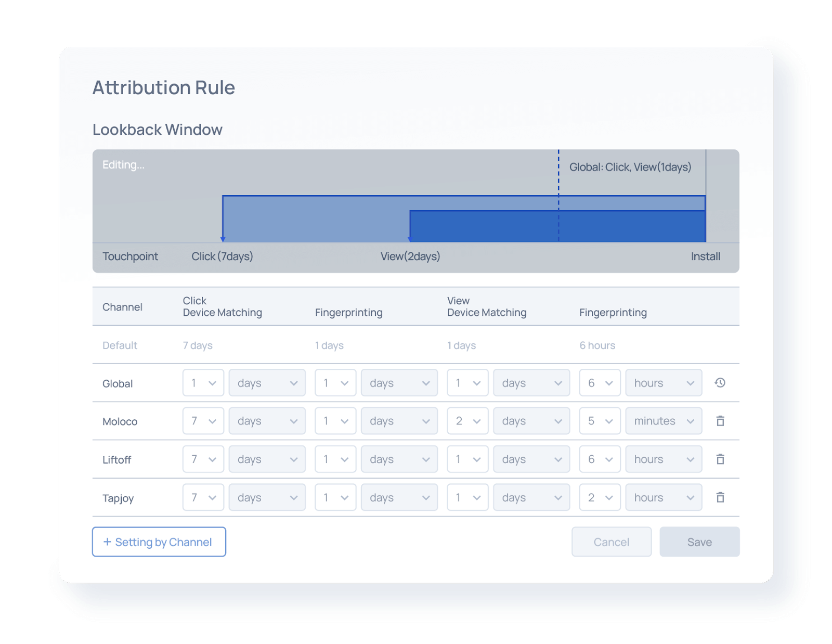
Task: Click the Liftoff channel name
Action: (117, 460)
